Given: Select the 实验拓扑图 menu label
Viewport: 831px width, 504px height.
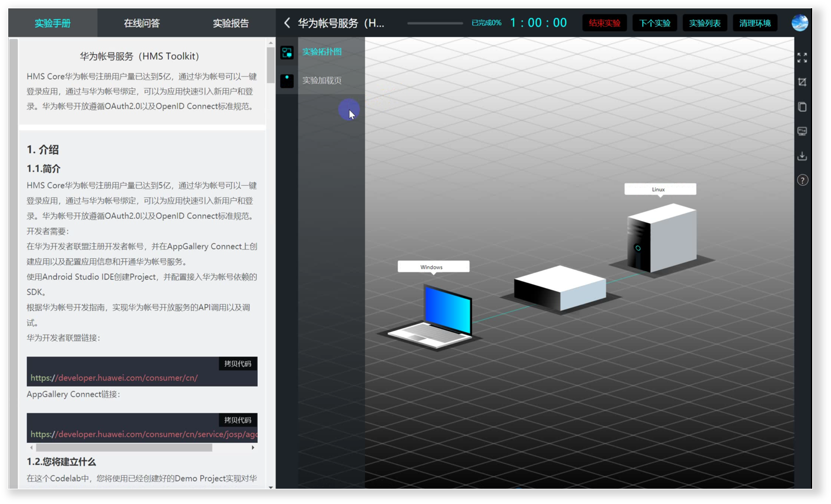Looking at the screenshot, I should click(322, 52).
